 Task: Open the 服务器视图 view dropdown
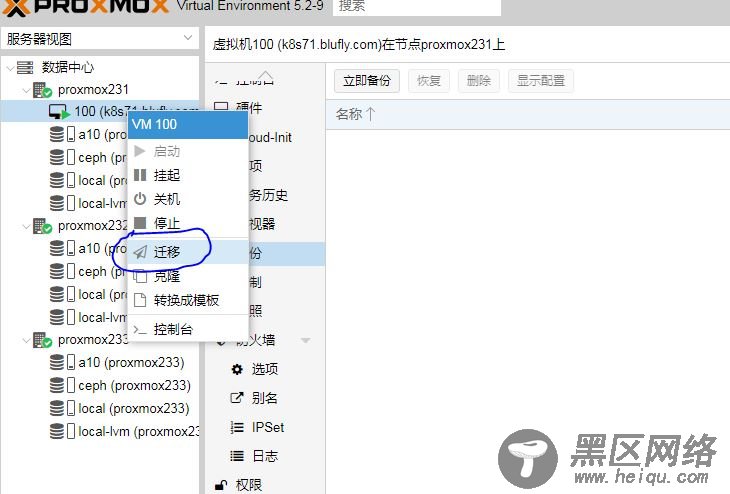pos(188,38)
